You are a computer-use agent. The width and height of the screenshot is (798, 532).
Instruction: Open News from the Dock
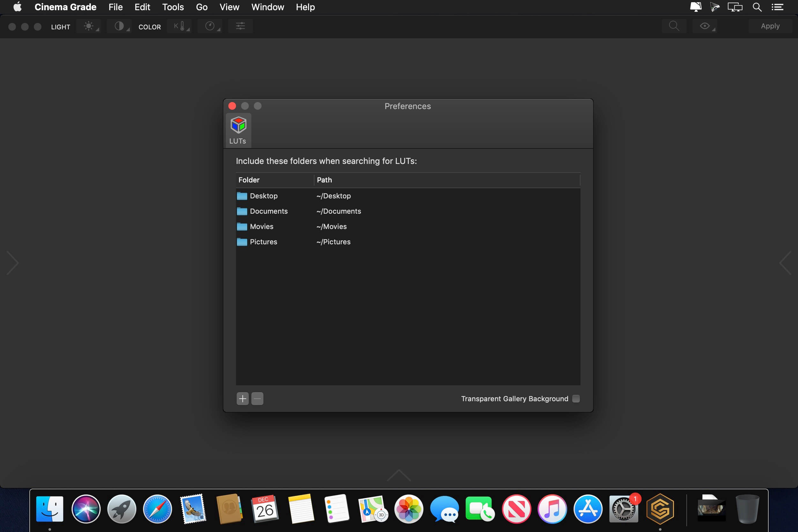[516, 509]
